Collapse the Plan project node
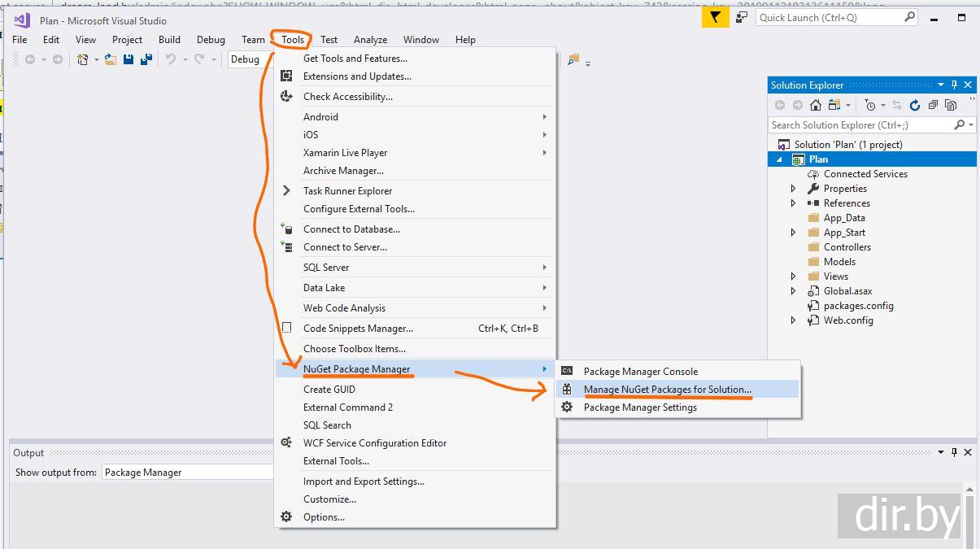980x549 pixels. click(x=779, y=159)
